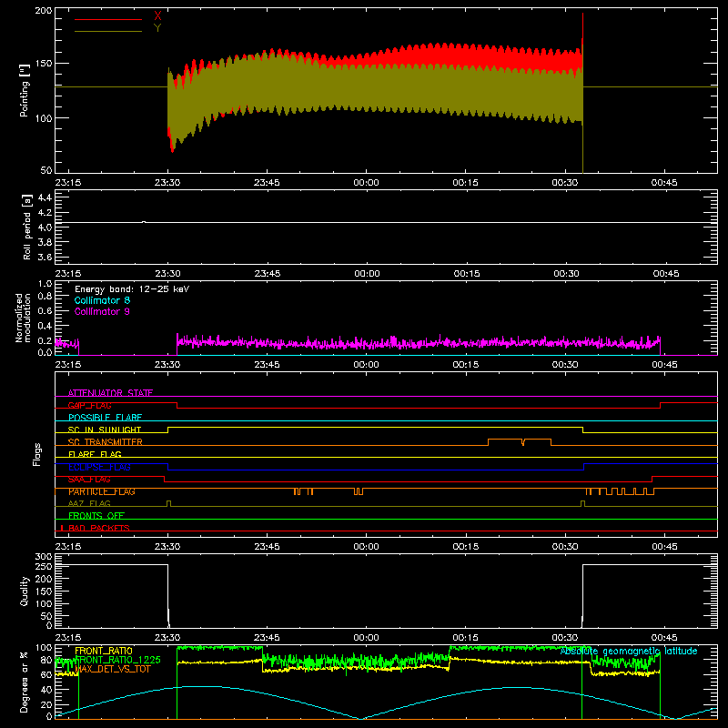Click the Roll period axis title
The height and width of the screenshot is (728, 728).
point(26,227)
